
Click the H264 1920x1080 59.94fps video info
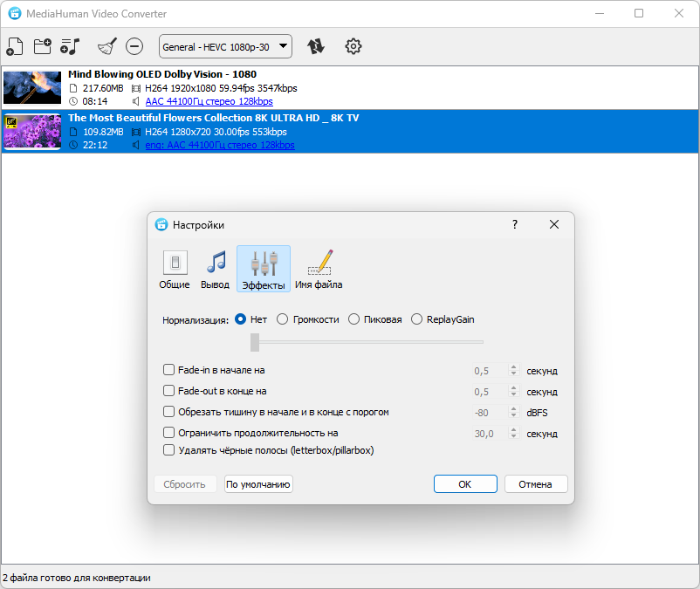point(221,88)
